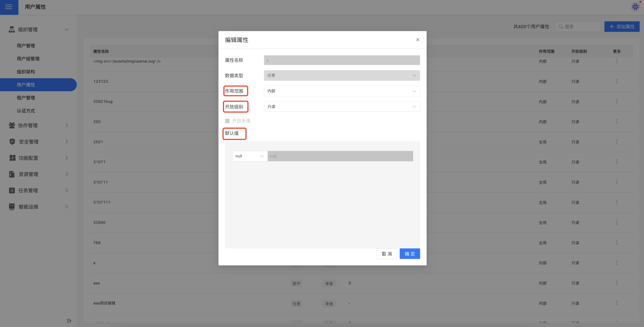Screen dimensions: 644x327
Task: Click the 任意 tag in the aaa测试编辑 row
Action: [297, 303]
